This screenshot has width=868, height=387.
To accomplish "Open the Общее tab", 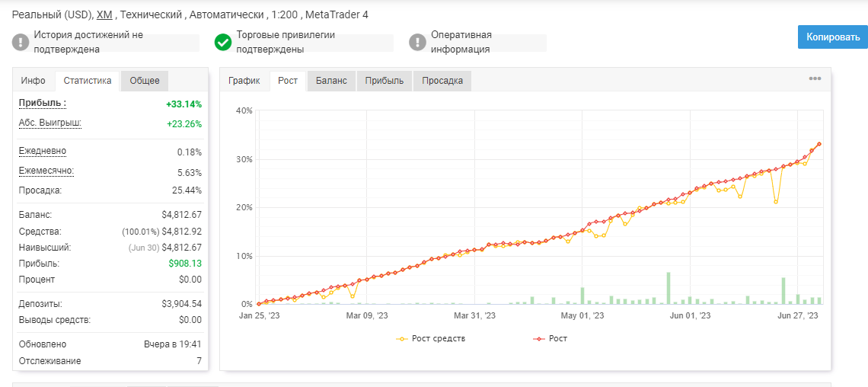I will (145, 81).
